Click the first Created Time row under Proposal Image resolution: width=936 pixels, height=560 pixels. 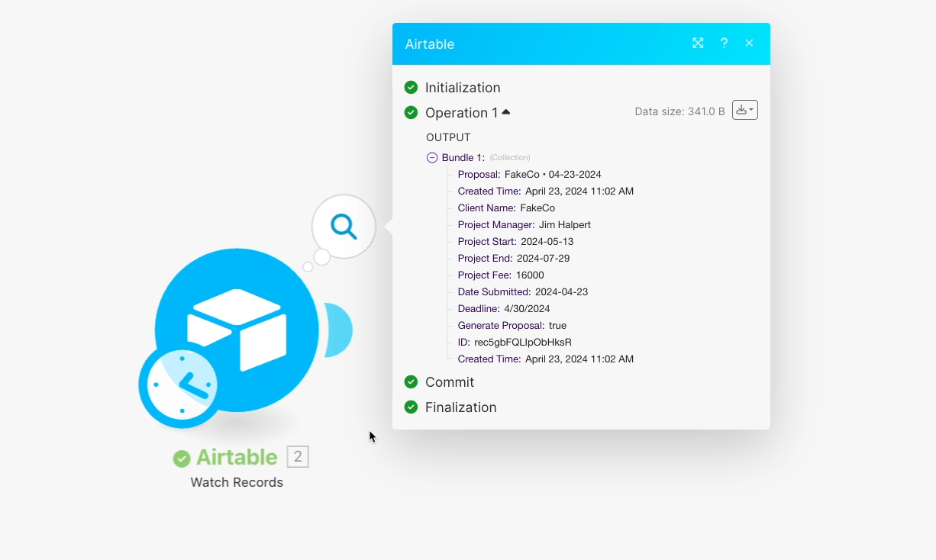point(546,191)
